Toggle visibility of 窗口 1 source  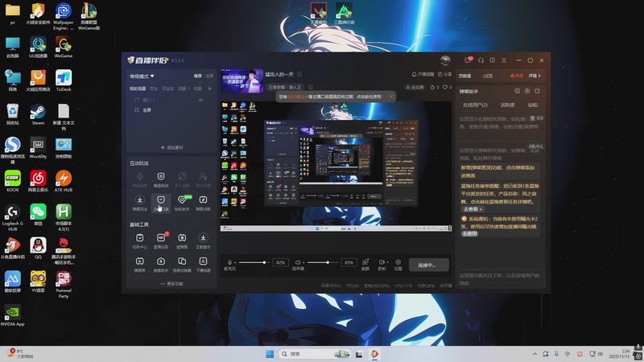pyautogui.click(x=200, y=100)
